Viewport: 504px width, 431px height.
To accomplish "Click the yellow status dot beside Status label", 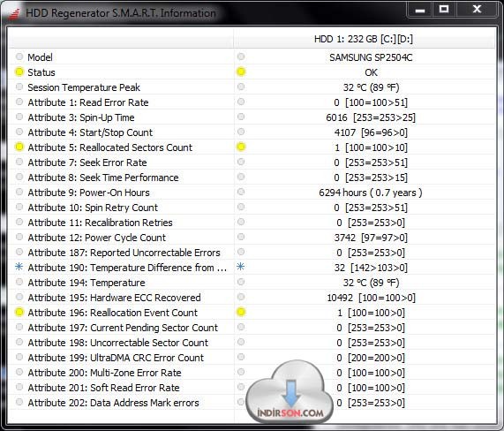I will (19, 72).
